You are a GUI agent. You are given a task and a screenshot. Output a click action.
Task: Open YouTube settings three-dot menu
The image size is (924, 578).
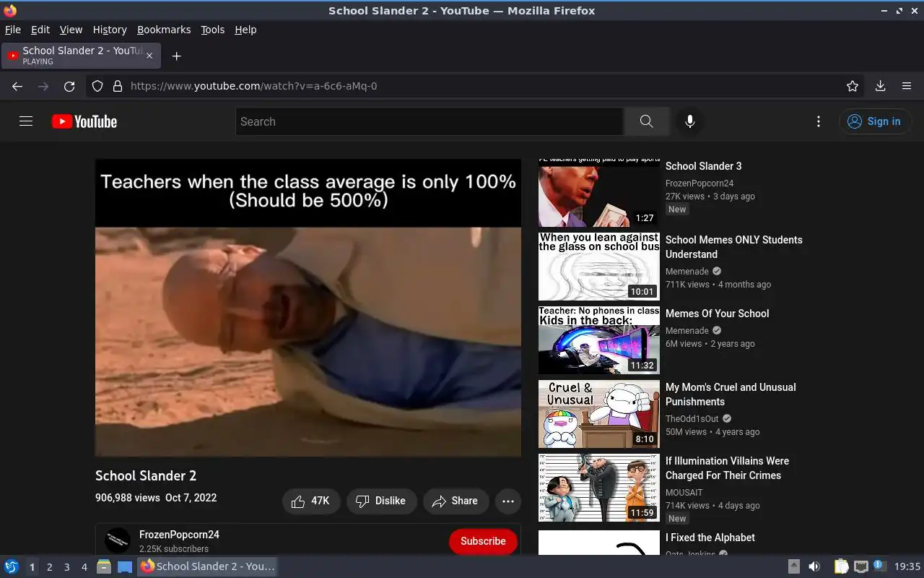pos(818,121)
